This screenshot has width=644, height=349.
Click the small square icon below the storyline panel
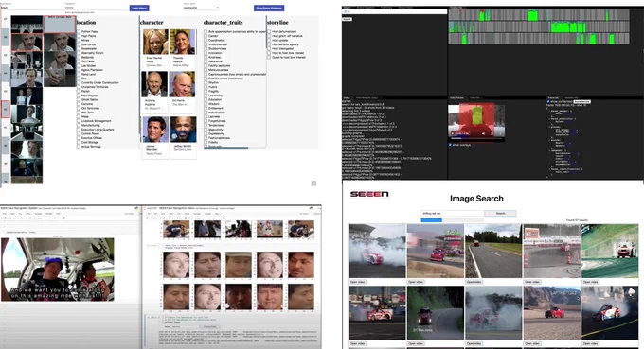pyautogui.click(x=313, y=183)
